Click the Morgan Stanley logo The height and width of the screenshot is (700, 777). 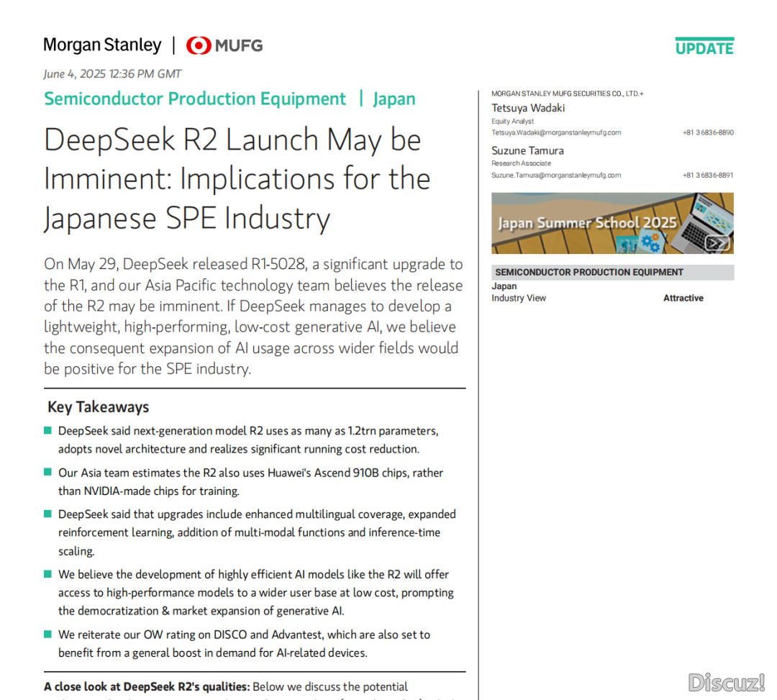point(102,45)
